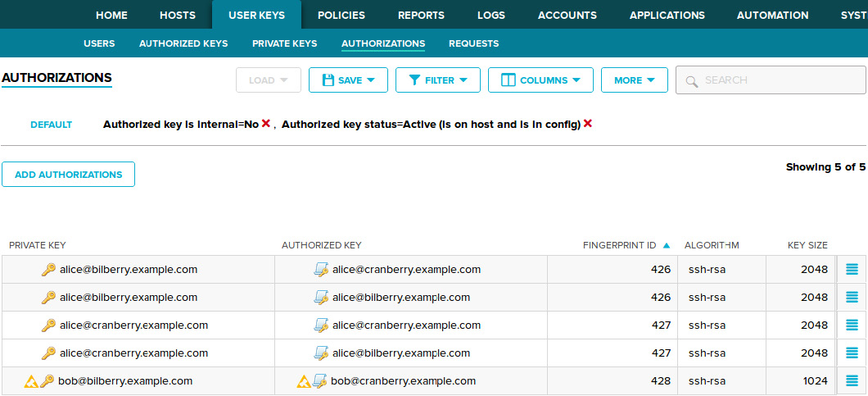Image resolution: width=868 pixels, height=396 pixels.
Task: Switch to the Private Keys subtab
Action: point(284,43)
